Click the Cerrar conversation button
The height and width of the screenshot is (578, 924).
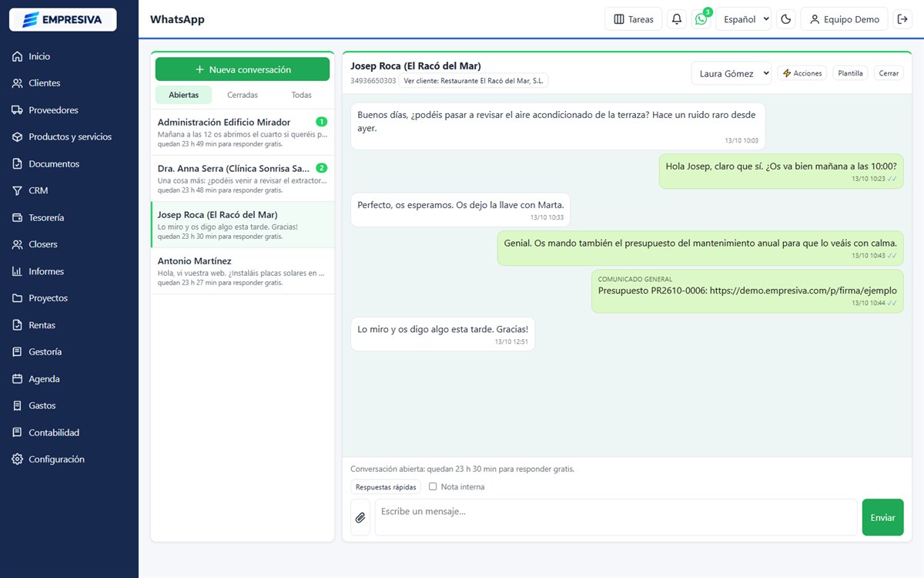point(889,73)
